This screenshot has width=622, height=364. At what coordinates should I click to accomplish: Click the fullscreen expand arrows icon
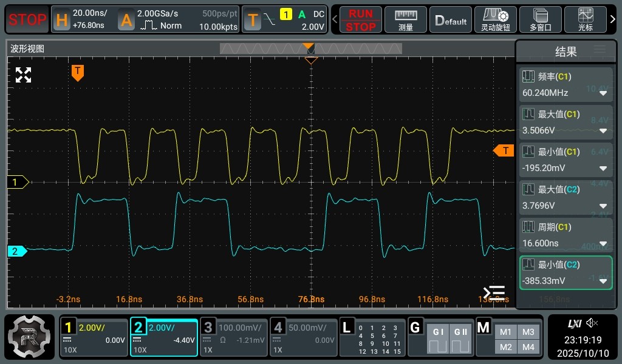pos(23,75)
